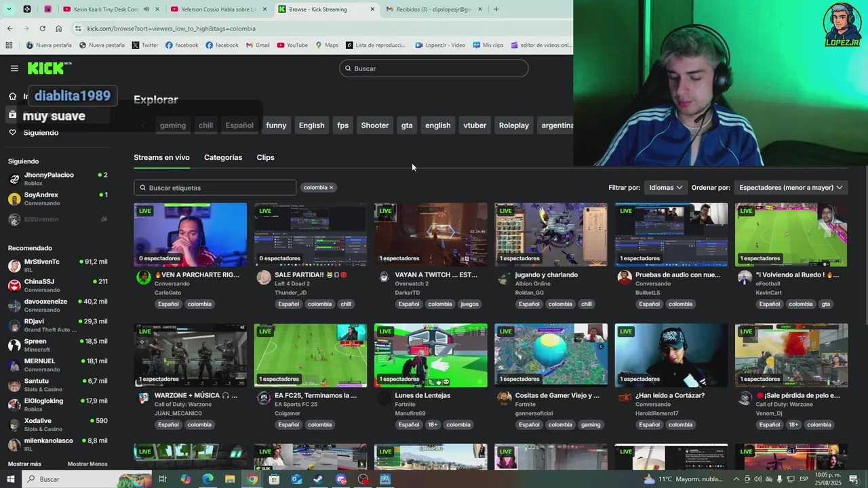Click the Kick Buscar search field
The height and width of the screenshot is (488, 868).
[434, 68]
